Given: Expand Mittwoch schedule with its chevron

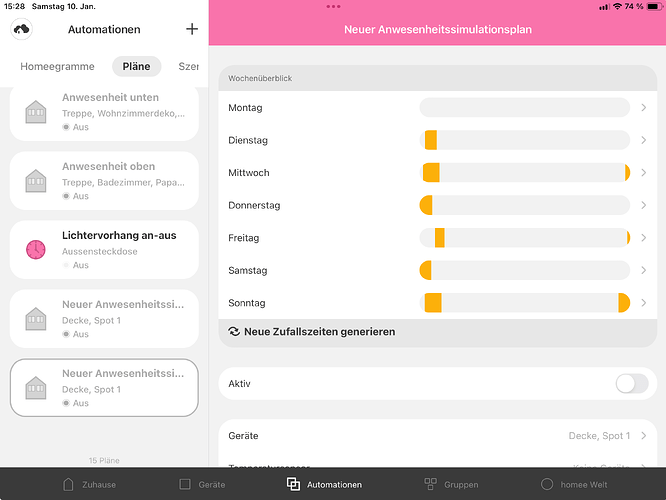Looking at the screenshot, I should [x=643, y=173].
